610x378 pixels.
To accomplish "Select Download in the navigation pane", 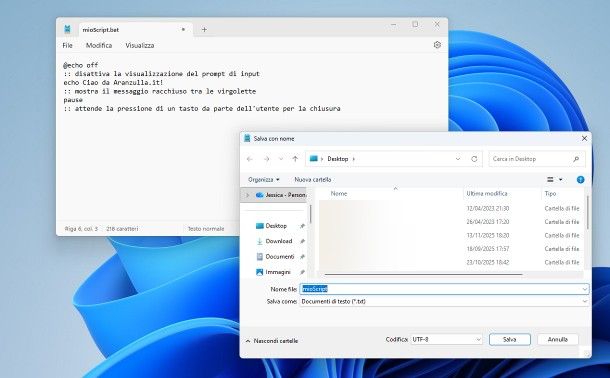I will 279,241.
